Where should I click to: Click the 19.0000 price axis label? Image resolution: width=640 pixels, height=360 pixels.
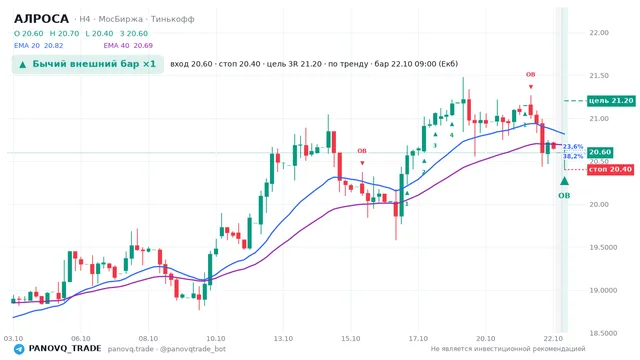[x=602, y=291]
